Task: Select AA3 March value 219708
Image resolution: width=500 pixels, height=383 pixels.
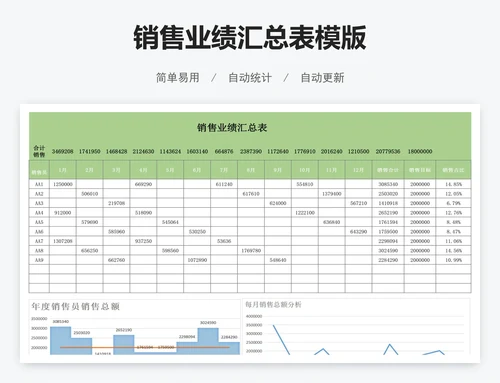Action: tap(116, 203)
